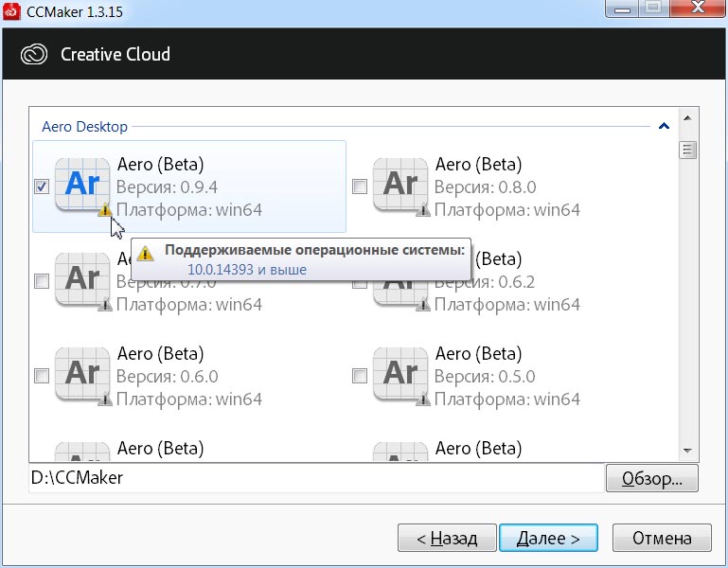This screenshot has width=728, height=568.
Task: Click the Обзор... browse button
Action: [652, 478]
